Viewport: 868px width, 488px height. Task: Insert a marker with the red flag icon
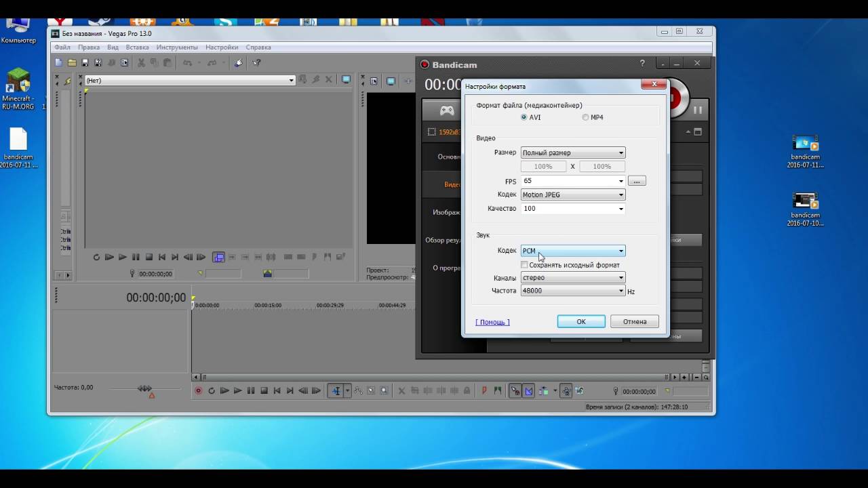click(x=484, y=390)
